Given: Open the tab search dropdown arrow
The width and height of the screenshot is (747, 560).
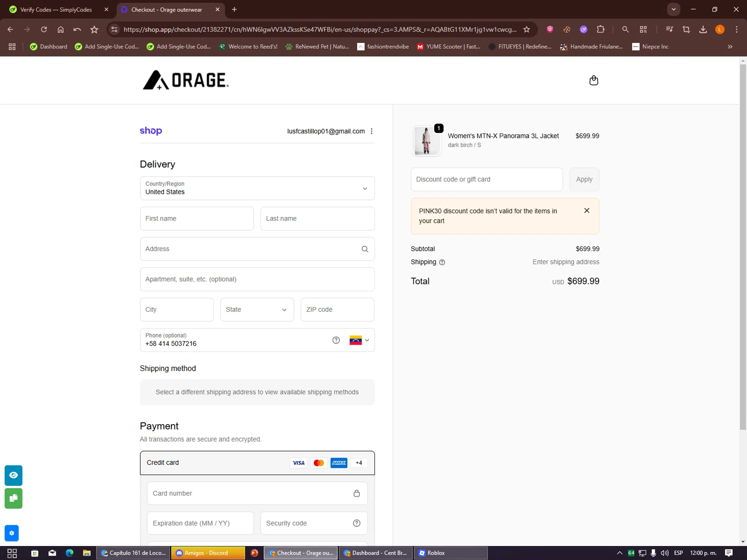Looking at the screenshot, I should click(673, 9).
